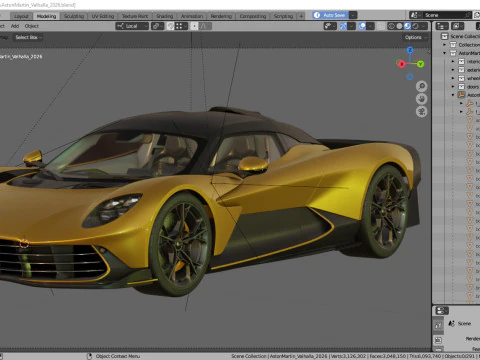Open the Rendering workspace tab
Screen dimensions: 480x360
coord(221,16)
